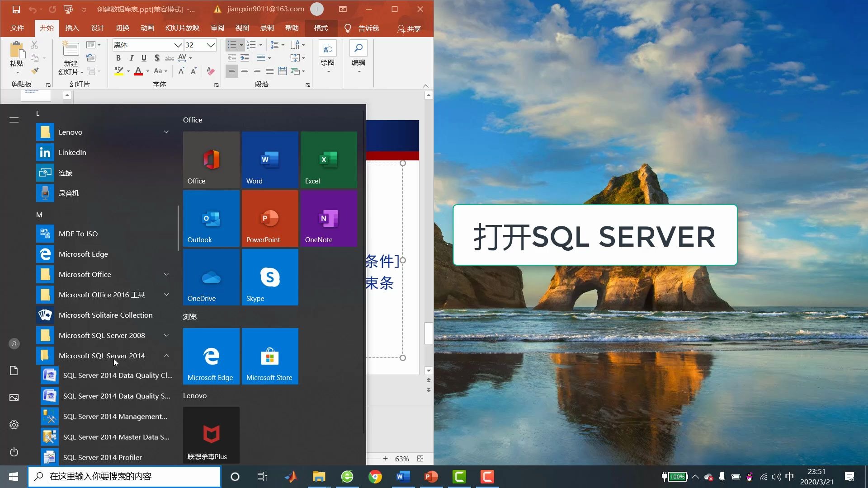This screenshot has width=868, height=488.
Task: Click the 共享 share button
Action: tap(409, 28)
